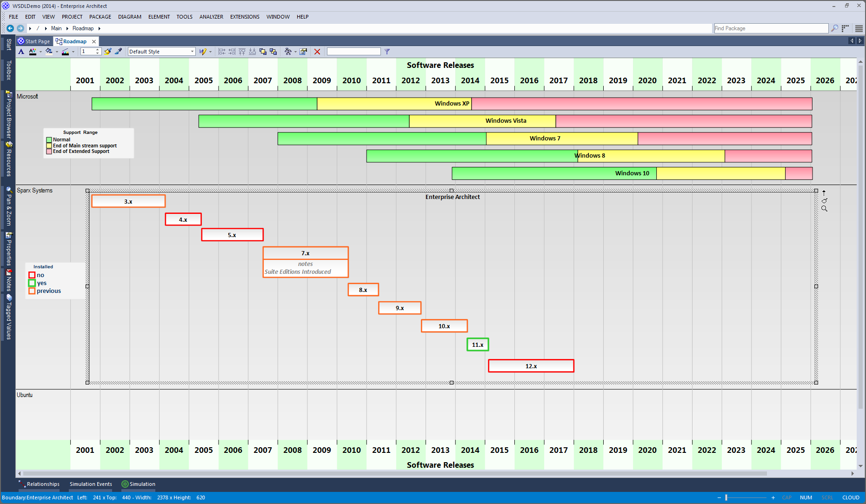Image resolution: width=866 pixels, height=504 pixels.
Task: Click the fill color paint bucket icon
Action: pos(49,52)
